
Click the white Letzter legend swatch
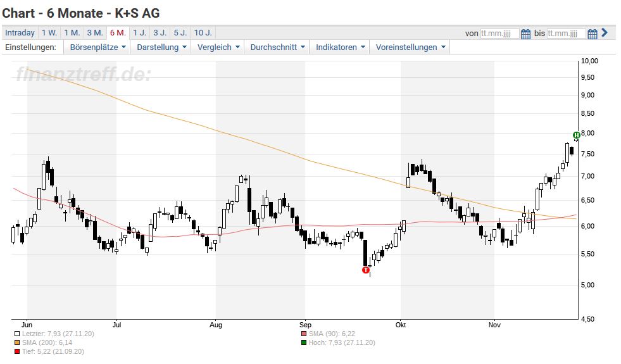pyautogui.click(x=16, y=334)
